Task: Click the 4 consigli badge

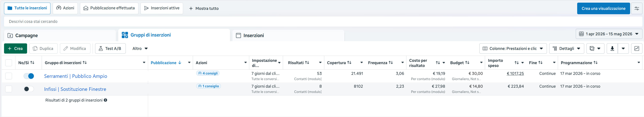Action: click(208, 73)
